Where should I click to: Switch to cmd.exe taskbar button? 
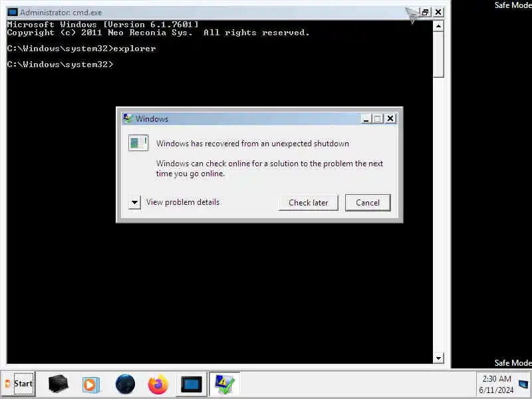[192, 384]
